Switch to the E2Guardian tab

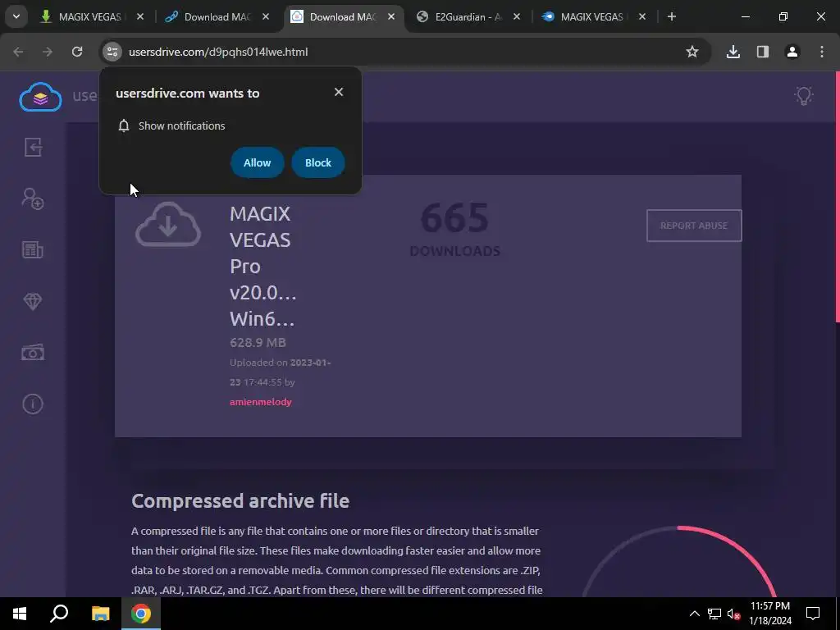[468, 16]
